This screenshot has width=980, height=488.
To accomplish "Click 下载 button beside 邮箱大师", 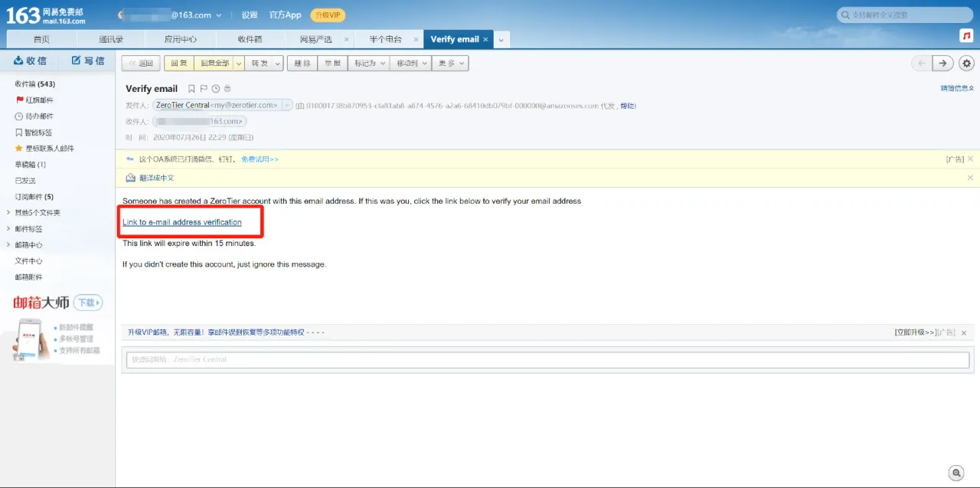I will pyautogui.click(x=88, y=303).
